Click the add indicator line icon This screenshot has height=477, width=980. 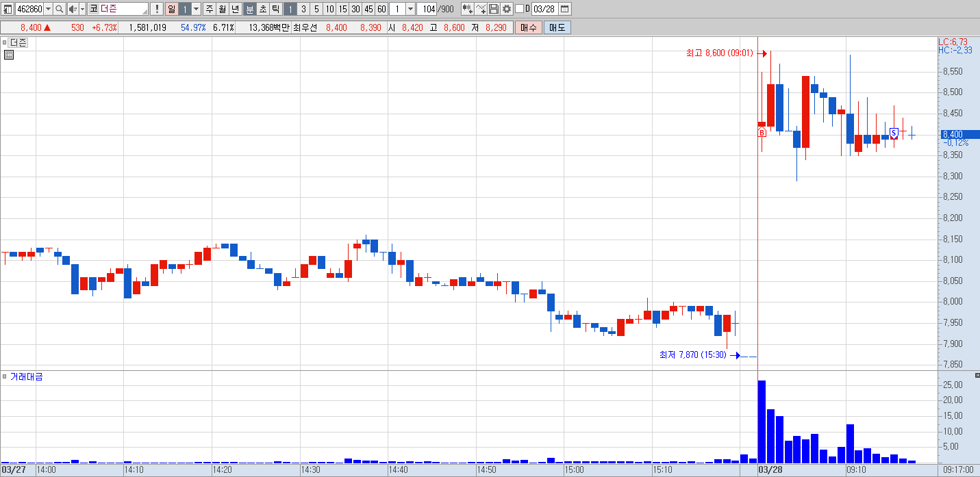481,9
